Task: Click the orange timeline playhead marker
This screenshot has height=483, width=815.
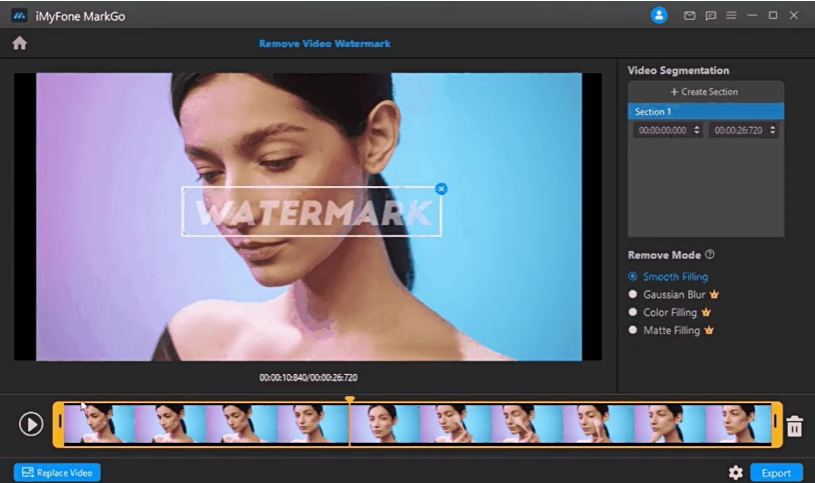Action: click(349, 401)
